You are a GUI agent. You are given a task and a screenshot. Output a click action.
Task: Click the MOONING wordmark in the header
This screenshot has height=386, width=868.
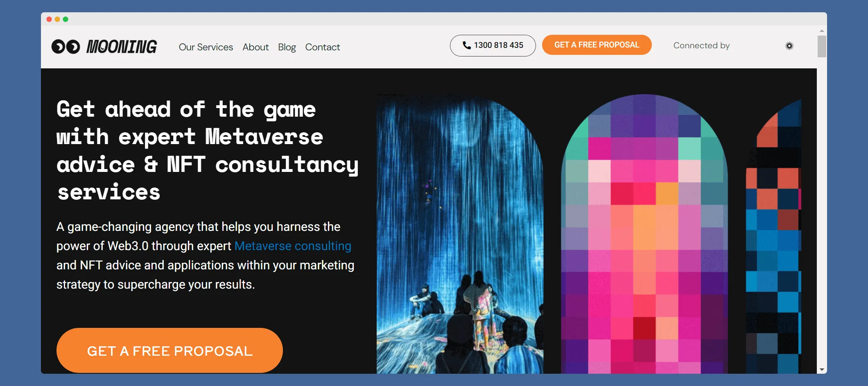pyautogui.click(x=122, y=47)
